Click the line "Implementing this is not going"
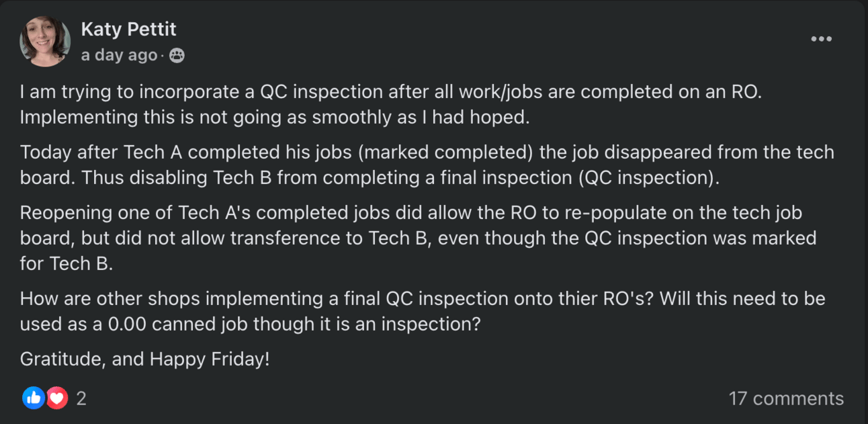Image resolution: width=868 pixels, height=424 pixels. (x=275, y=117)
